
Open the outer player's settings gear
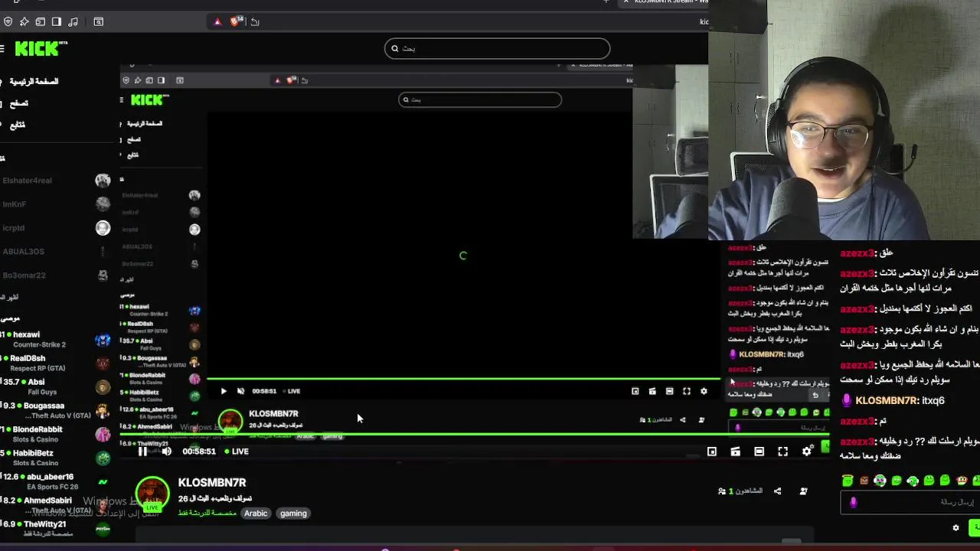806,452
